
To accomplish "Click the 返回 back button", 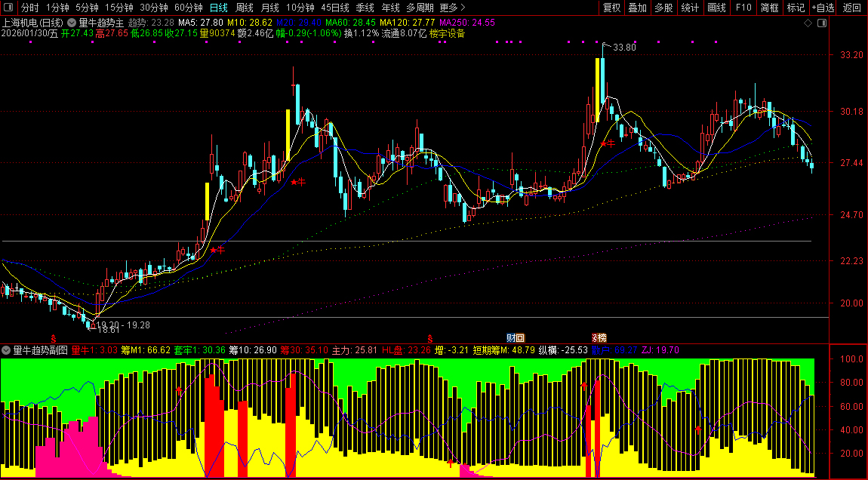I will (852, 8).
